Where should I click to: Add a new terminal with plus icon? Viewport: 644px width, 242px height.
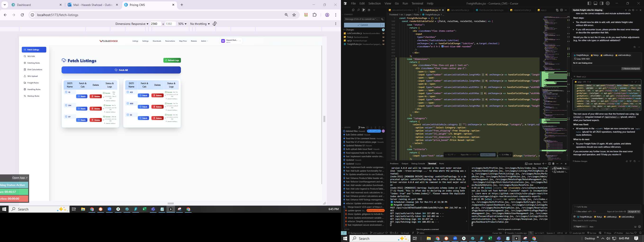tap(543, 164)
